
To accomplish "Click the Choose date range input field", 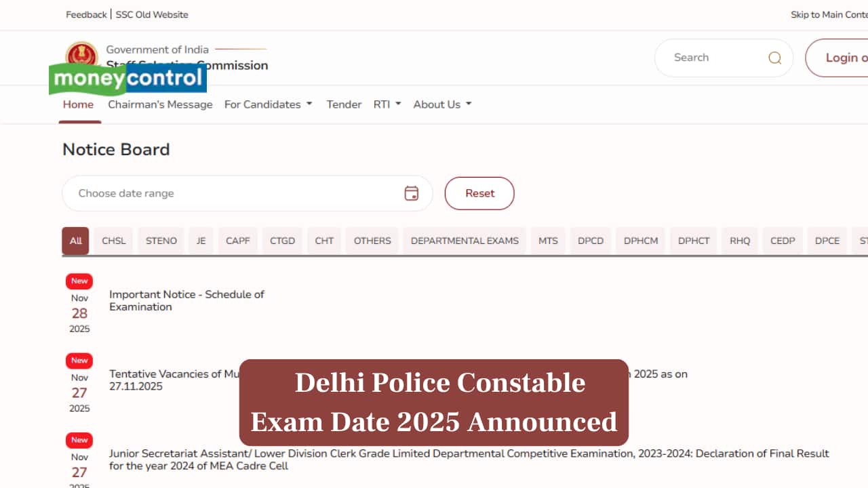I will [x=203, y=193].
